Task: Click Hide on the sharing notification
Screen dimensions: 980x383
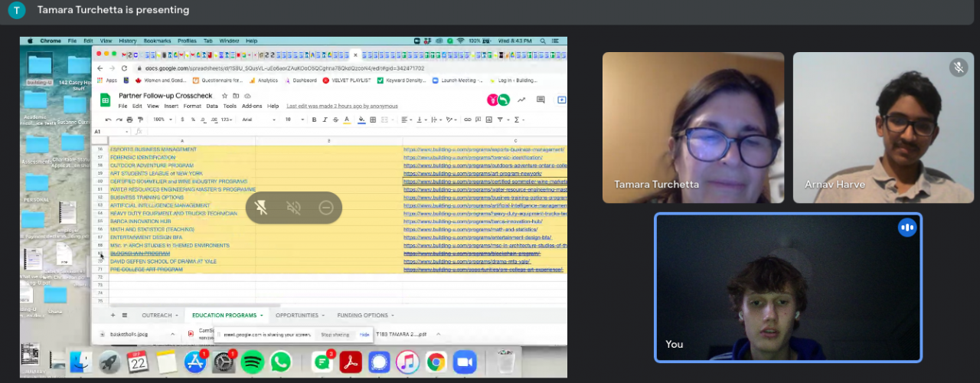Action: [364, 335]
